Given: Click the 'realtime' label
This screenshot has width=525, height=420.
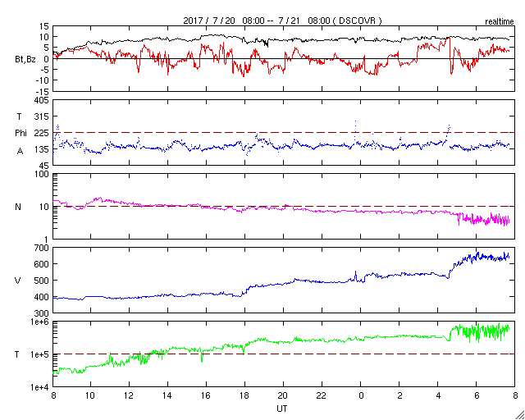Looking at the screenshot, I should point(500,21).
